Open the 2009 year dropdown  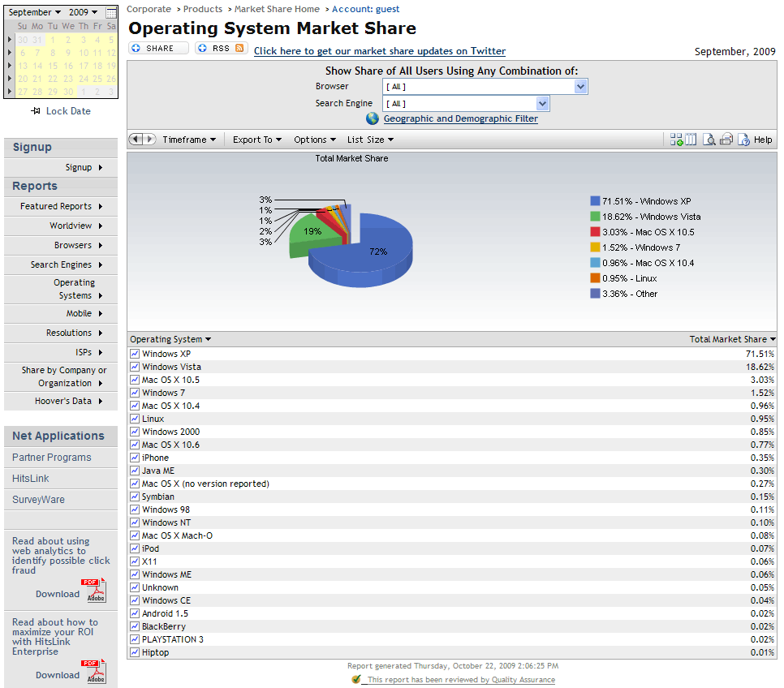pos(83,12)
